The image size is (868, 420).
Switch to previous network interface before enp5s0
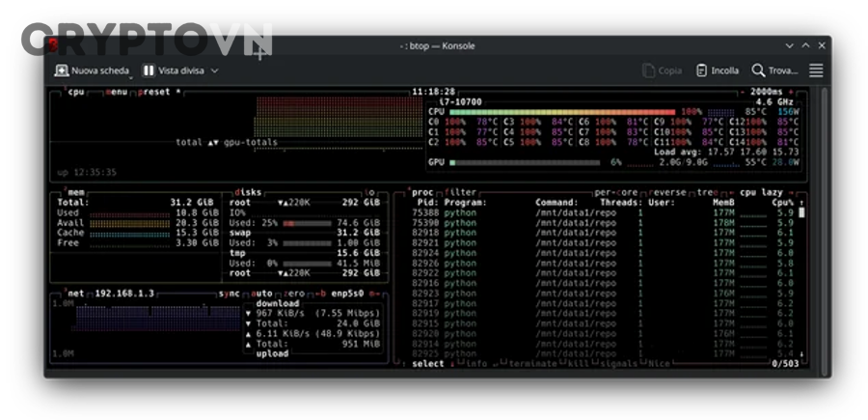tap(320, 294)
